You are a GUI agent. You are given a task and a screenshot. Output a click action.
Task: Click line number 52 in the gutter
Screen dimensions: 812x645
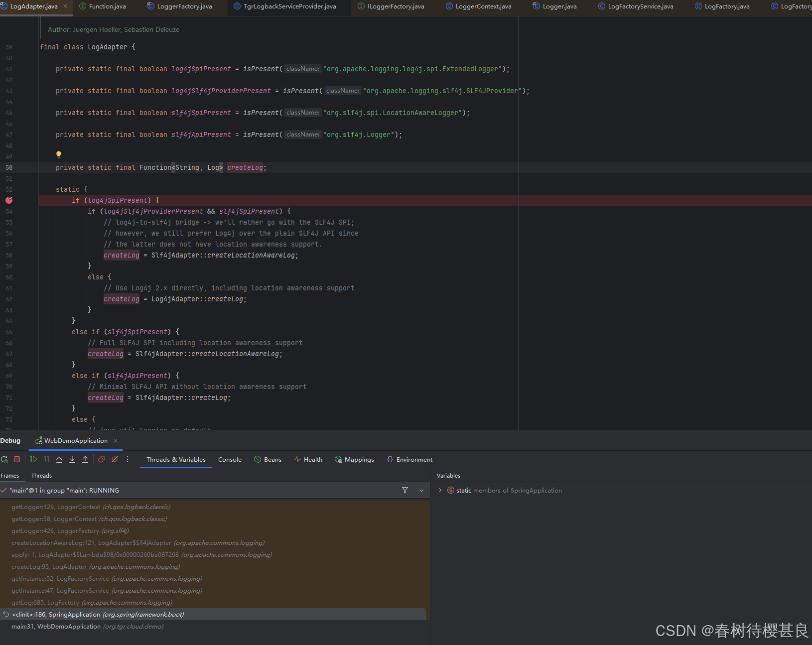pos(9,189)
